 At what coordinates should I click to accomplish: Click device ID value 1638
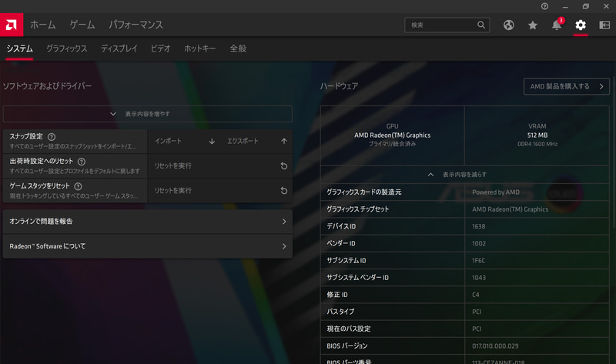(x=478, y=226)
